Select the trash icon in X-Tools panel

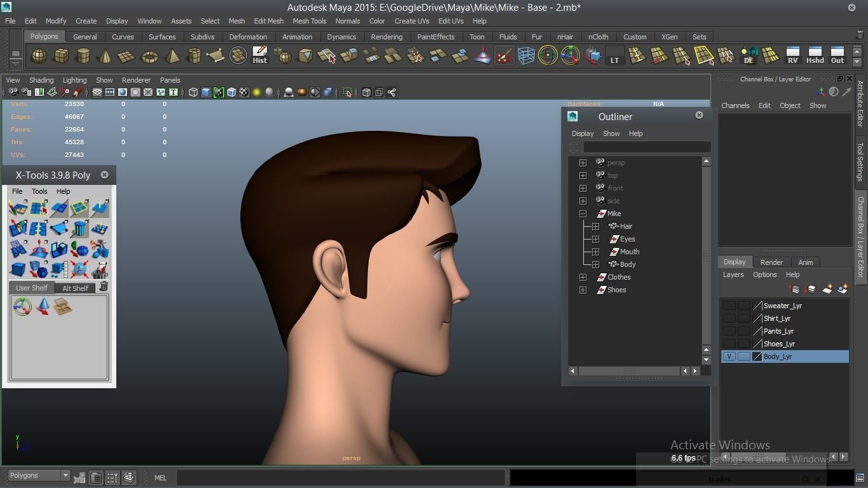point(104,287)
